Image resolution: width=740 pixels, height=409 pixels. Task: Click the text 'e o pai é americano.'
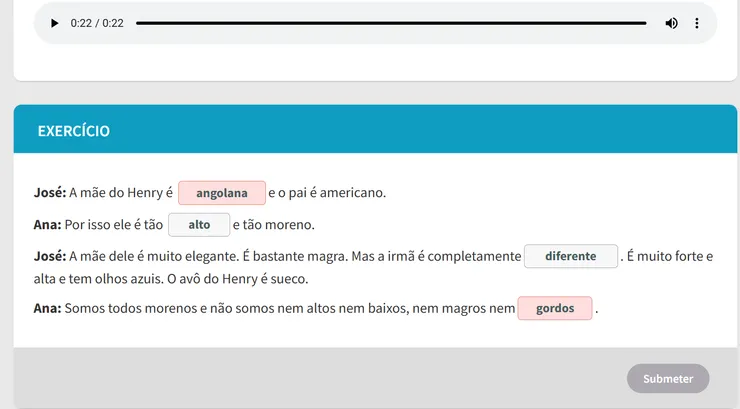click(327, 192)
